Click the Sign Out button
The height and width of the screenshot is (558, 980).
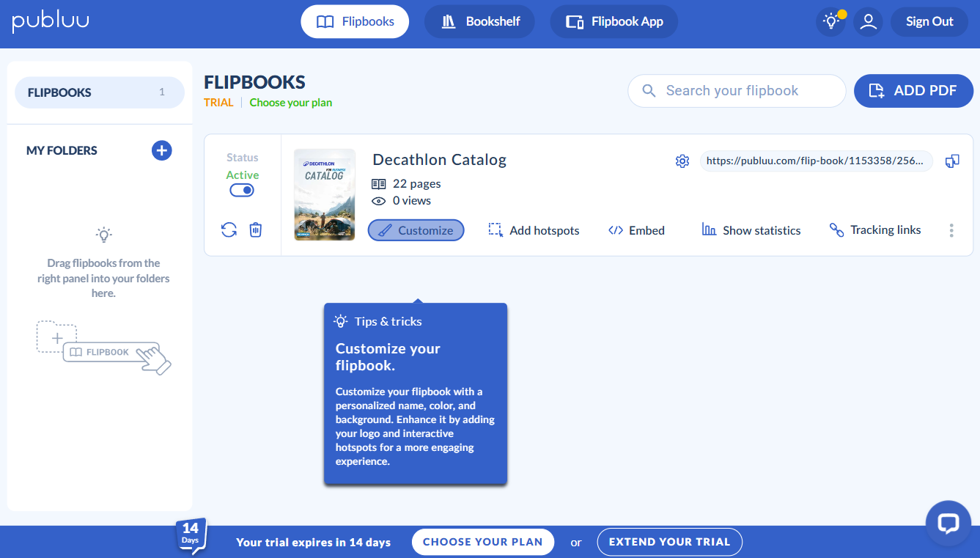tap(929, 21)
